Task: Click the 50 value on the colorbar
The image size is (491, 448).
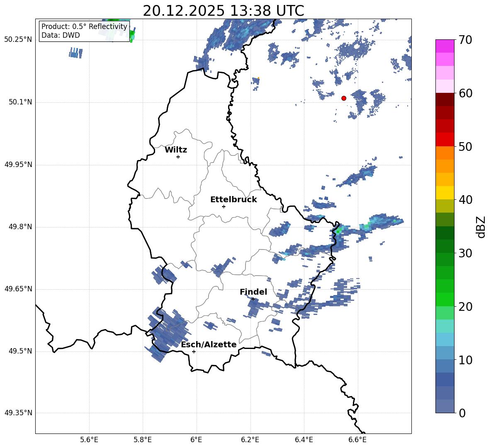Action: (x=466, y=147)
